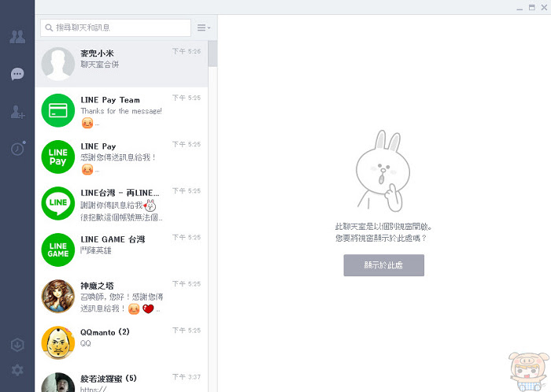Open the LINE Pay conversation title
Viewport: 551px width, 392px height.
pos(98,146)
